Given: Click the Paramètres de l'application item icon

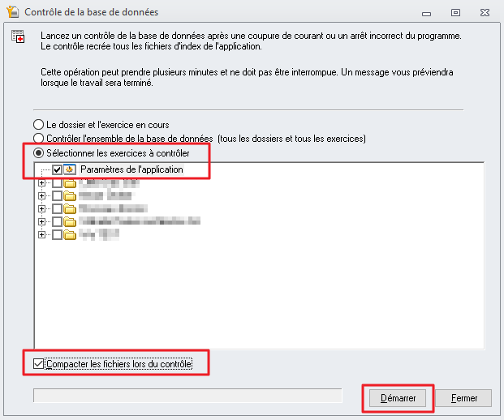Looking at the screenshot, I should pyautogui.click(x=70, y=169).
